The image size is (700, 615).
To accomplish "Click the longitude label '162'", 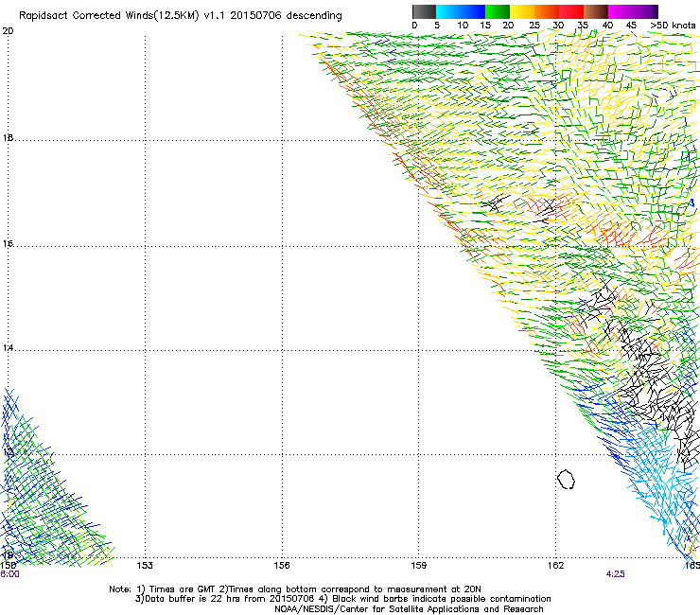I will coord(555,566).
